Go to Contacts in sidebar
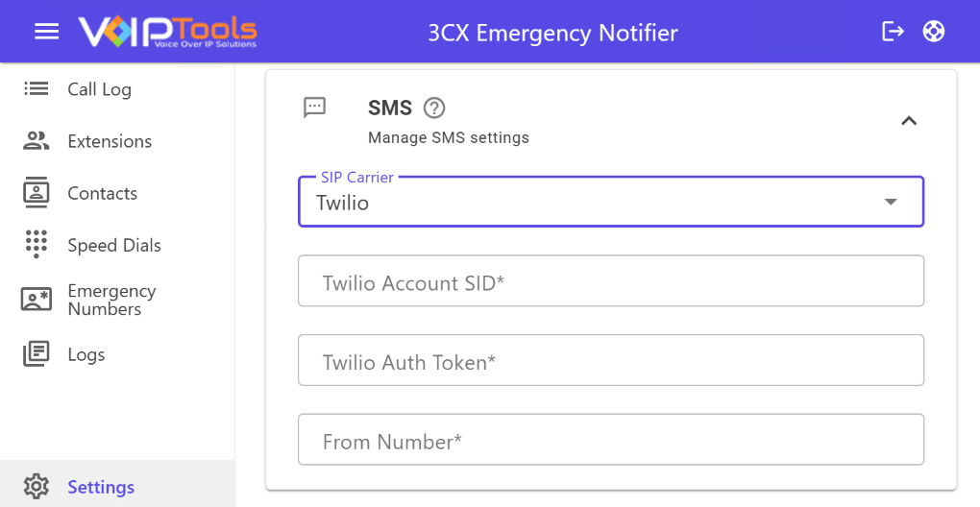 pyautogui.click(x=102, y=193)
